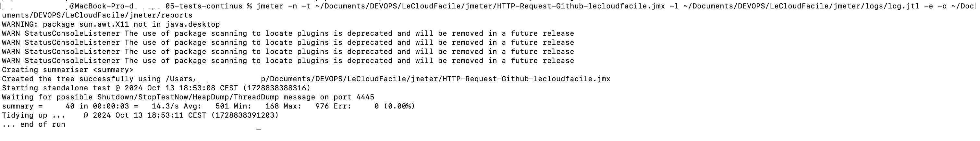Click the '... end of run' line

pyautogui.click(x=33, y=124)
